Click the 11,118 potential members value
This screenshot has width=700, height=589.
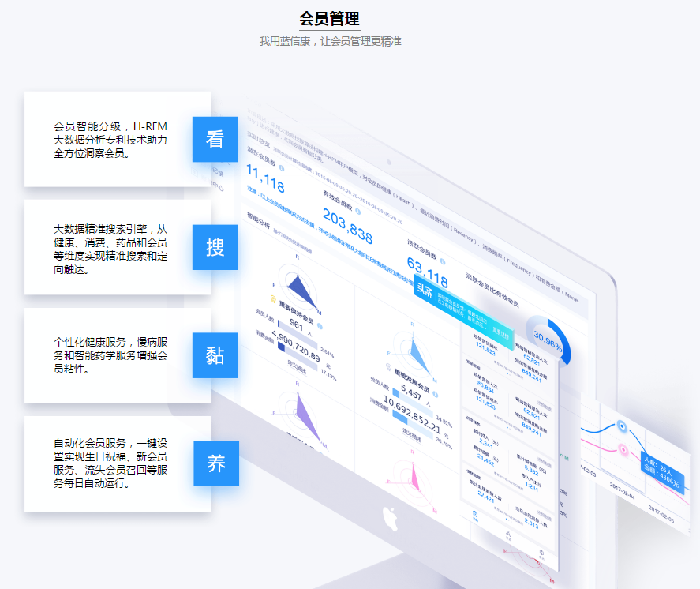tap(266, 178)
